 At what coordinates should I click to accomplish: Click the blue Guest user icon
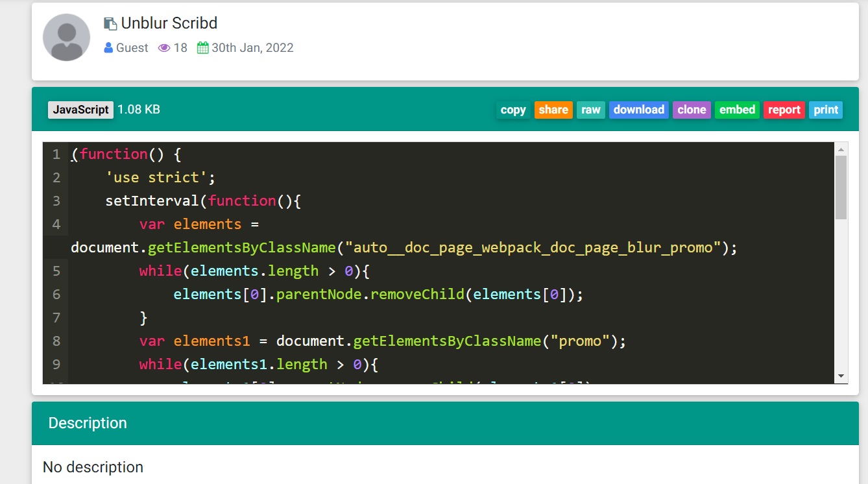tap(108, 48)
